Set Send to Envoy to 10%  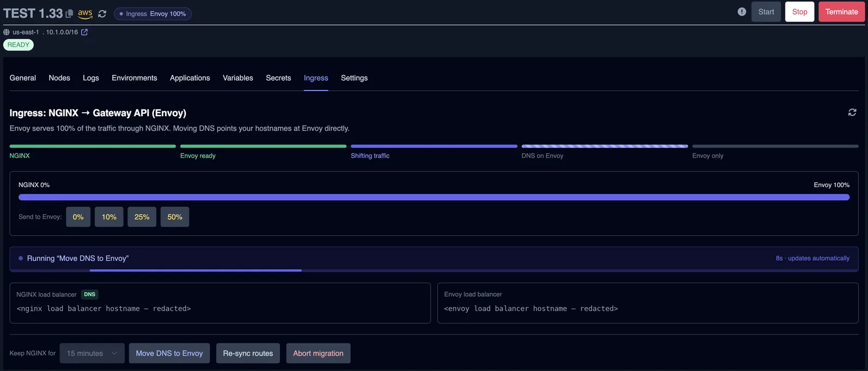109,217
